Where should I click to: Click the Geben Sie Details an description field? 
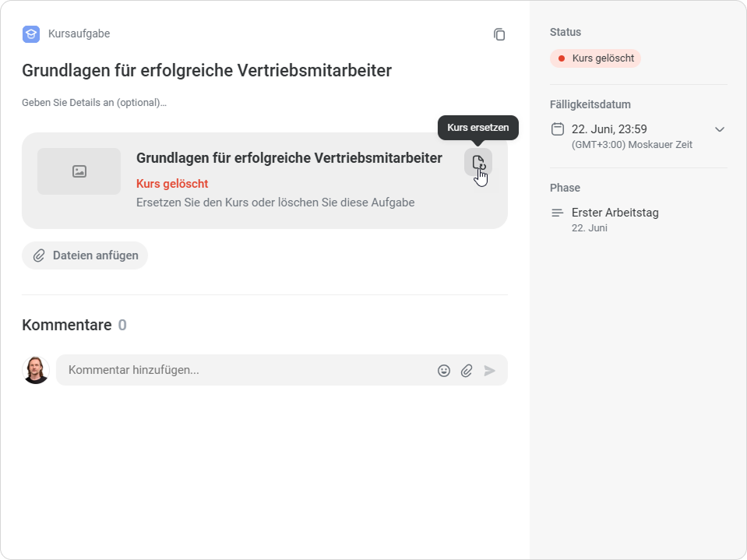[x=94, y=102]
